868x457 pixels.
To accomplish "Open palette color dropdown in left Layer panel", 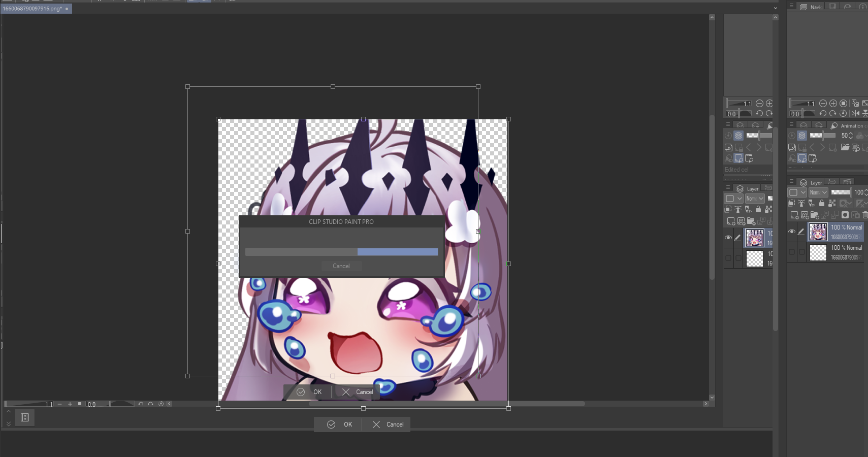I will point(734,199).
